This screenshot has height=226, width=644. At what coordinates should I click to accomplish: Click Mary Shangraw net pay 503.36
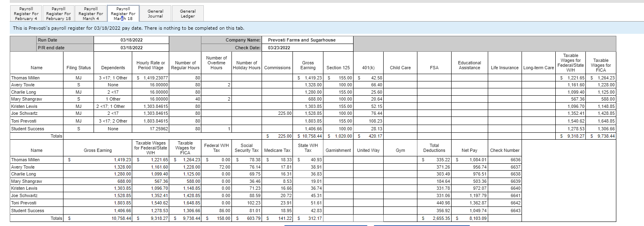(x=480, y=181)
